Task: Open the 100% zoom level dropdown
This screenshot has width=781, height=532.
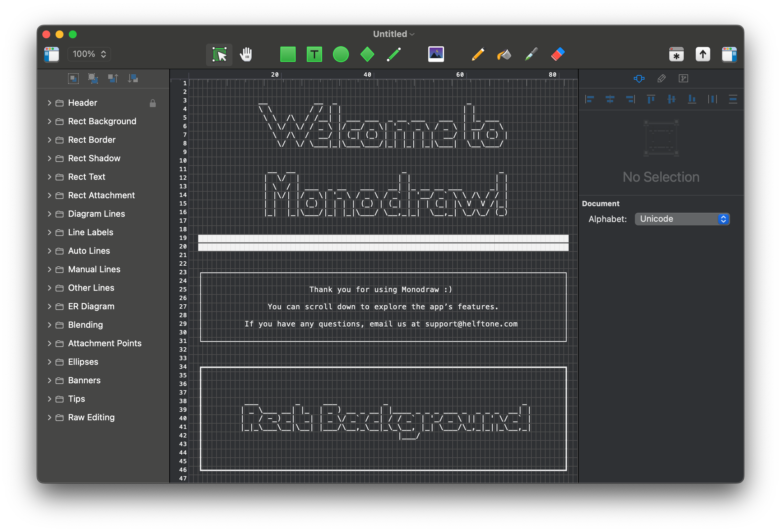Action: 89,54
